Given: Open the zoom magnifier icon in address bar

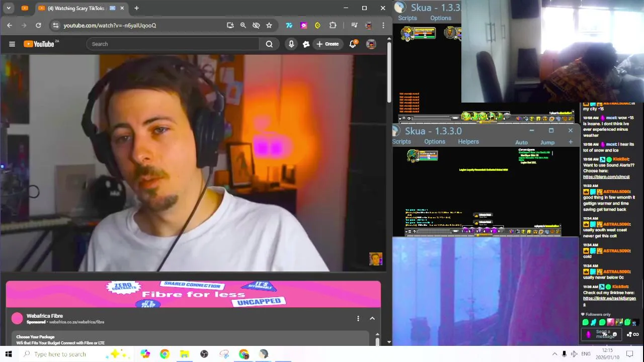Looking at the screenshot, I should [243, 25].
